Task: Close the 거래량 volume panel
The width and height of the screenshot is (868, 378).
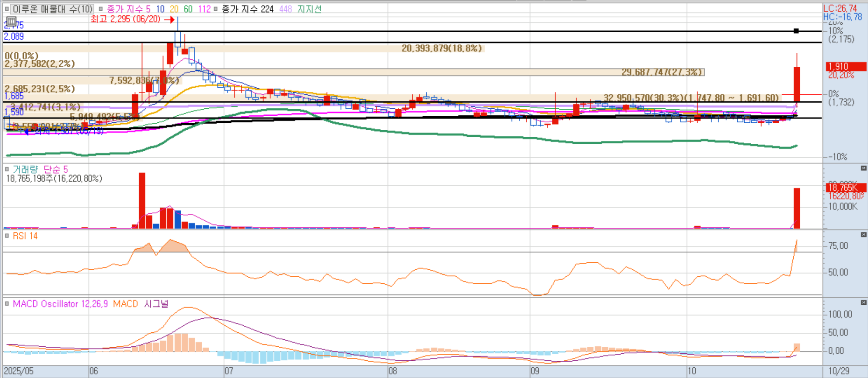Action: (x=863, y=168)
